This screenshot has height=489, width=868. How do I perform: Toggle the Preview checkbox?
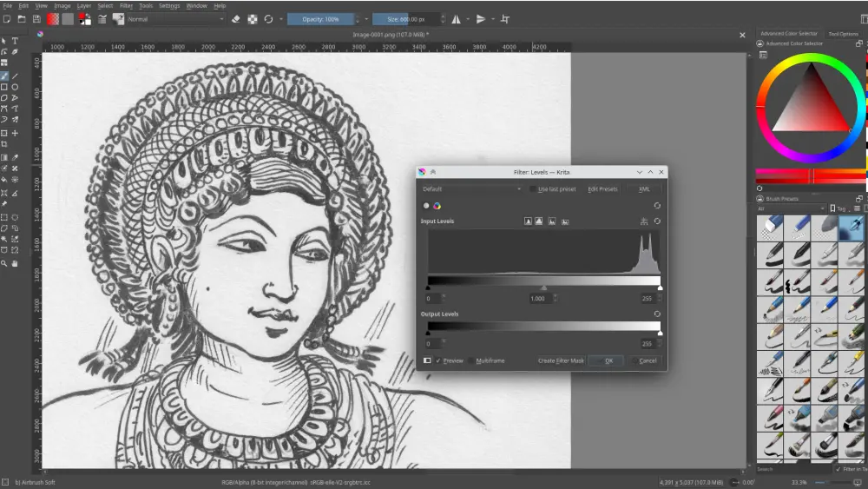pyautogui.click(x=438, y=360)
